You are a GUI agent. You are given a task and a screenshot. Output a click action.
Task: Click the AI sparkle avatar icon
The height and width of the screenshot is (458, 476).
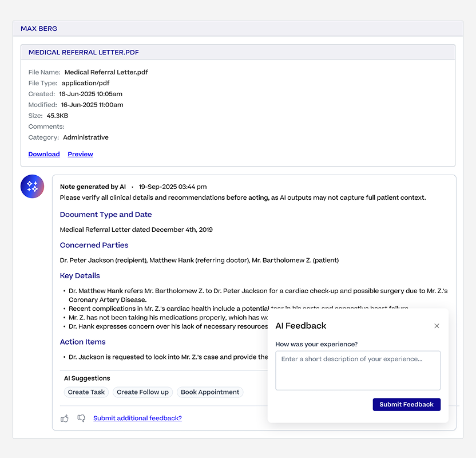click(32, 186)
